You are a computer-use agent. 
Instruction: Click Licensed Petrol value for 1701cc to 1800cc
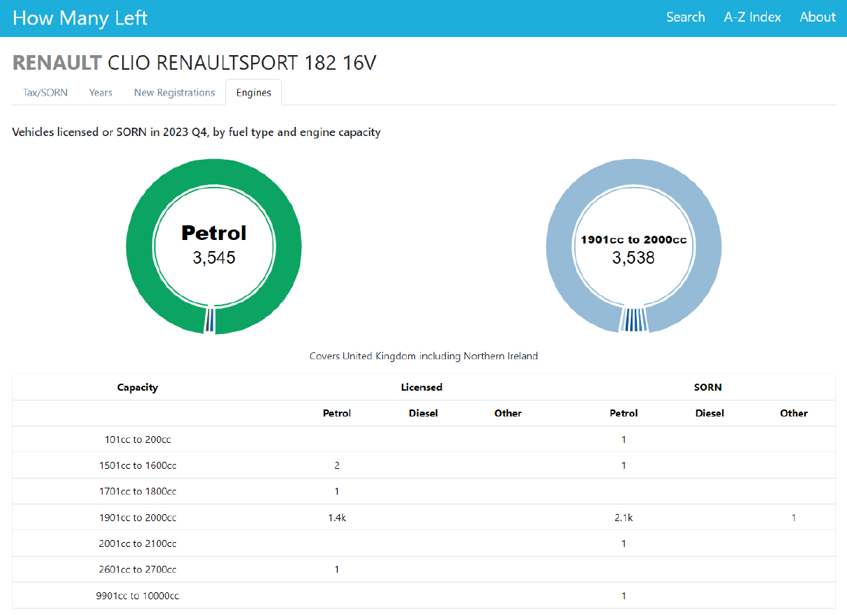pyautogui.click(x=337, y=491)
